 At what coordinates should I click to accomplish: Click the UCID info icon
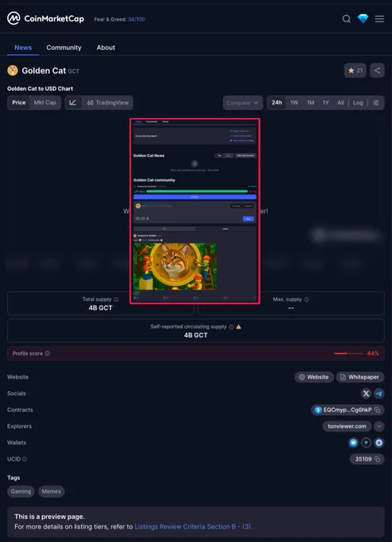point(25,459)
